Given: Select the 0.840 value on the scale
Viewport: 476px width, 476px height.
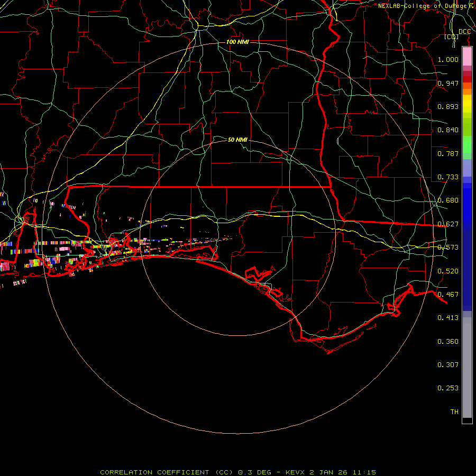Looking at the screenshot, I should (x=448, y=130).
